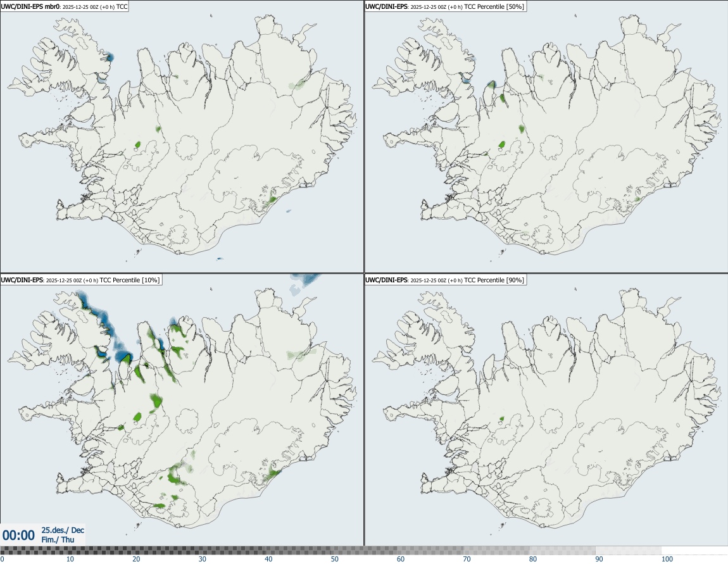Pick the dark scale segment between 10 and 20

[99, 551]
